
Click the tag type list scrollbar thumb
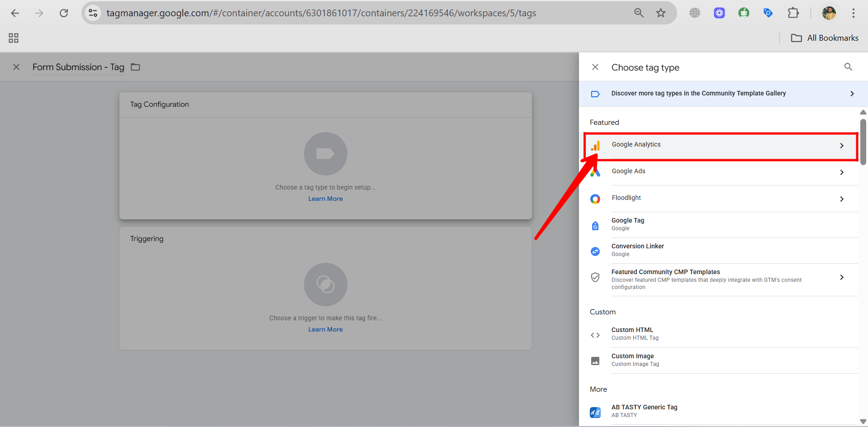point(863,142)
